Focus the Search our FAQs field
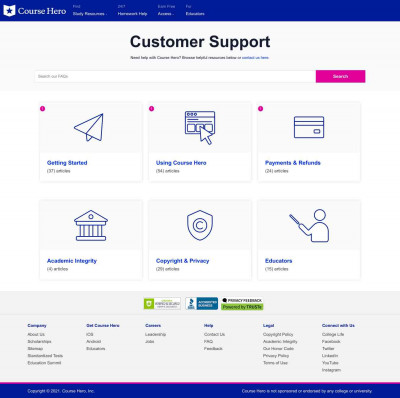 coord(175,76)
